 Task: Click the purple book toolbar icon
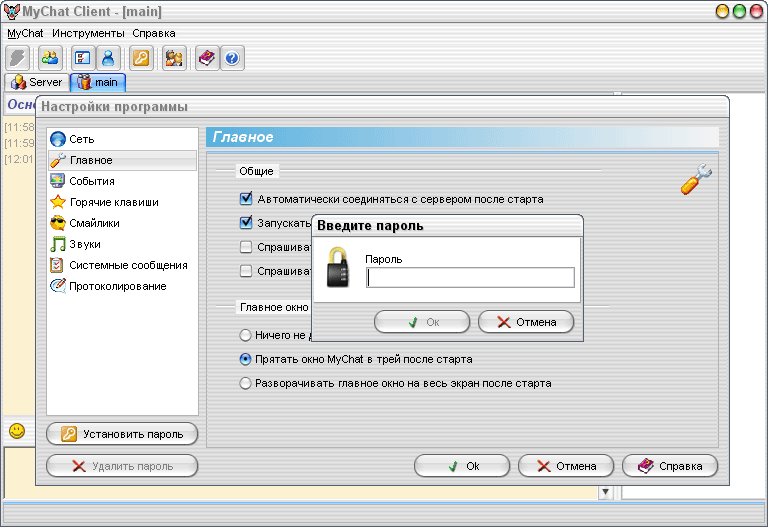coord(207,58)
